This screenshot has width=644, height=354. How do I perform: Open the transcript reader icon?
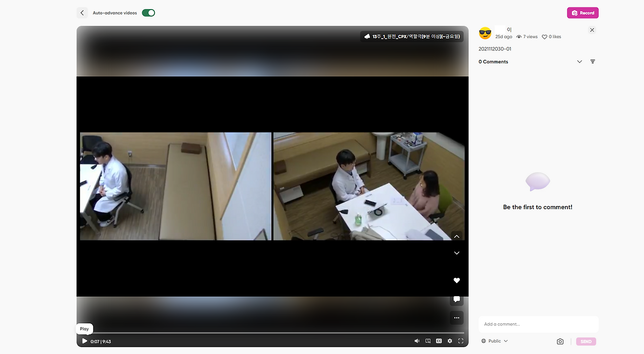tap(427, 341)
